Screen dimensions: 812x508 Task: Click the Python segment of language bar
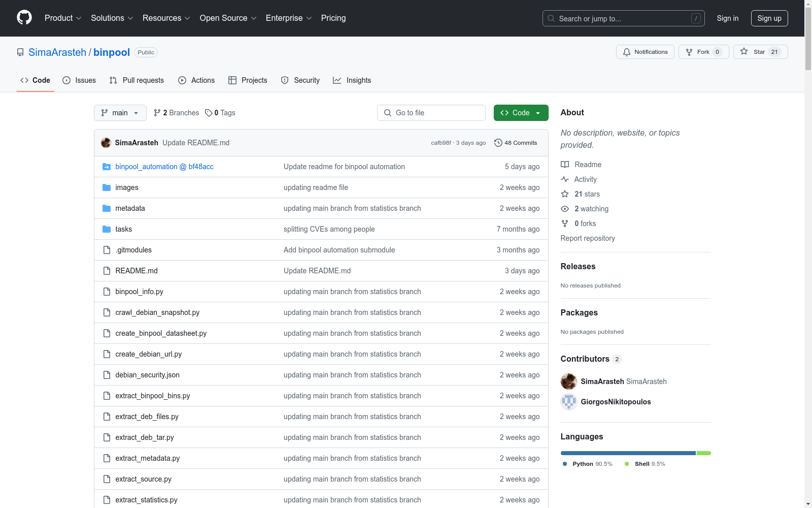coord(628,453)
